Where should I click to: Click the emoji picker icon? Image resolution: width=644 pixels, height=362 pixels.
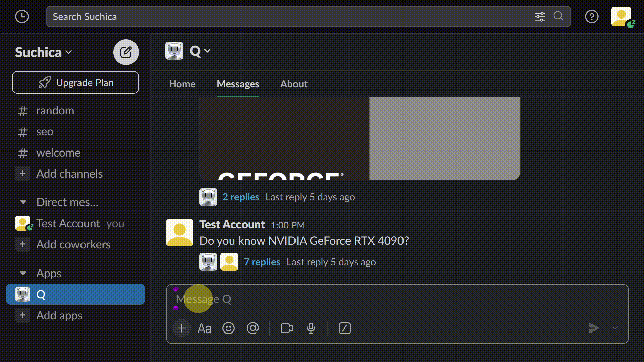tap(229, 328)
